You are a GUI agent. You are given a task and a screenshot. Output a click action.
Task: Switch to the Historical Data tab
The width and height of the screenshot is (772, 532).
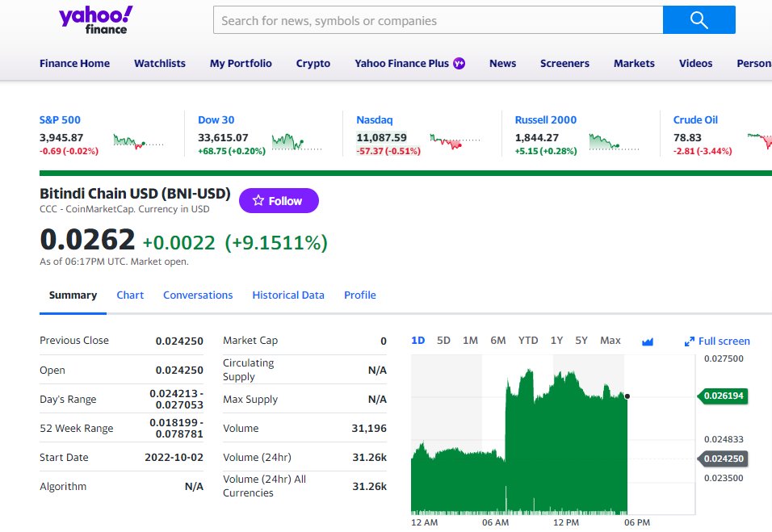click(288, 295)
